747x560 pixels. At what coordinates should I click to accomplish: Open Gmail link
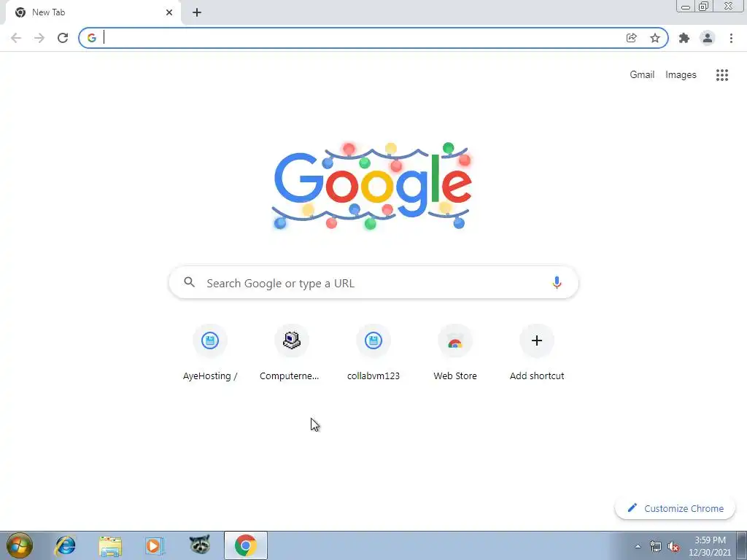pos(642,75)
